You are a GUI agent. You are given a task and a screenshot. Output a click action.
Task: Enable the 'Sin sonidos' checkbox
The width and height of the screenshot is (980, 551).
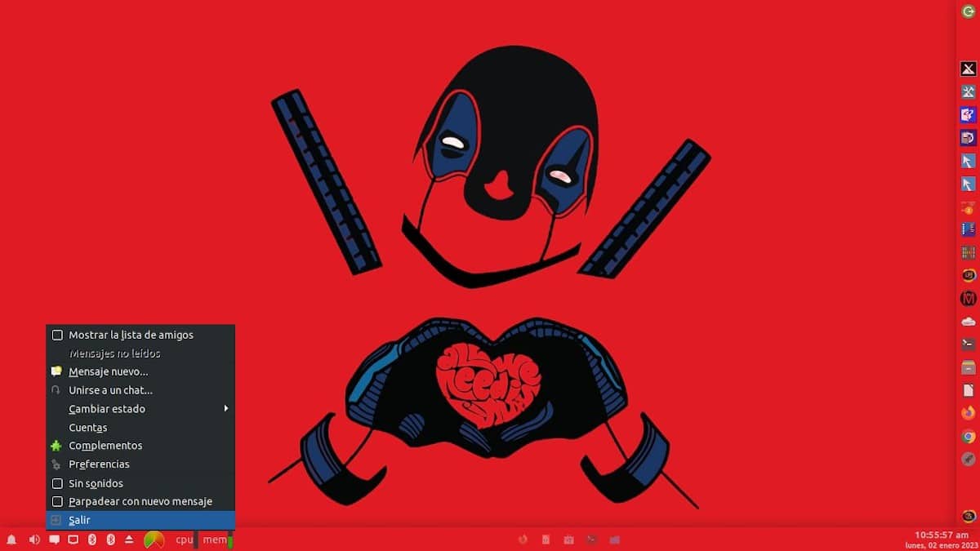point(57,483)
